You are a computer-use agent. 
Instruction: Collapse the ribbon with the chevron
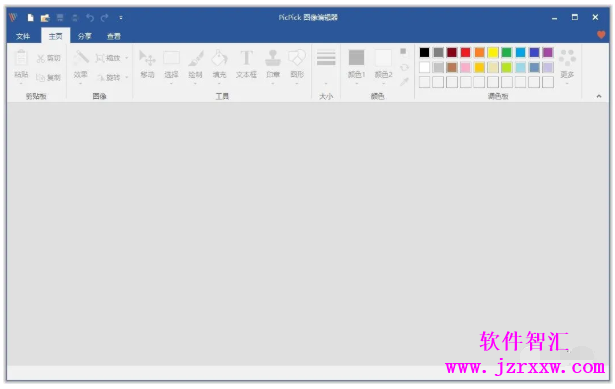pyautogui.click(x=599, y=96)
